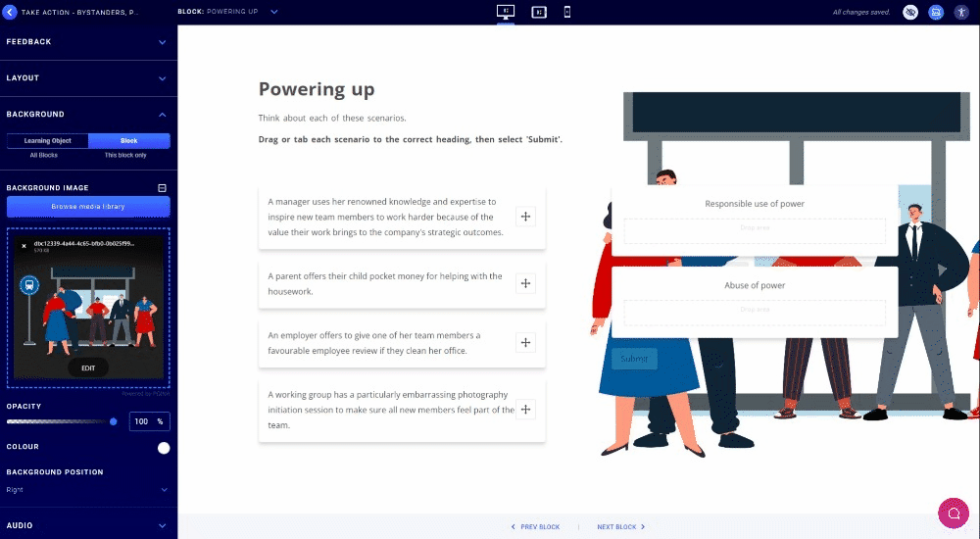Go back using the top-left arrow
Viewport: 980px width, 539px height.
[11, 12]
